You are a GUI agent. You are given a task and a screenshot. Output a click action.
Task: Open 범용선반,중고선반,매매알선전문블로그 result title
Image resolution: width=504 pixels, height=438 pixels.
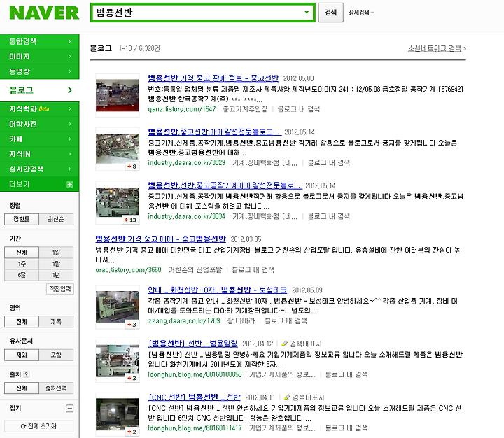click(214, 132)
